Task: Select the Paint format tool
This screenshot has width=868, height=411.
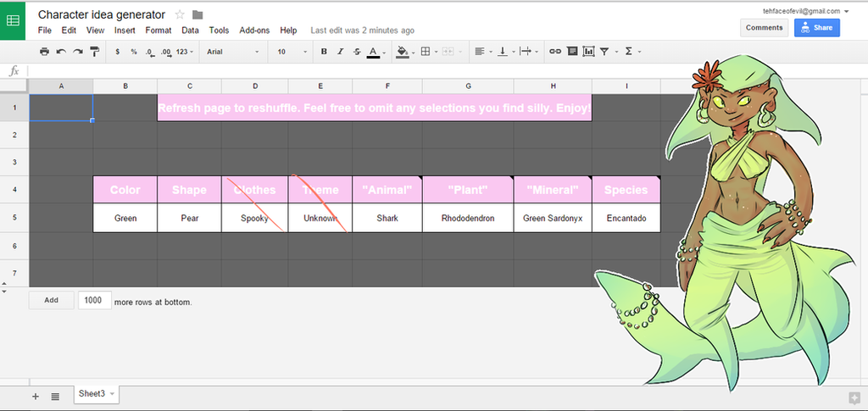Action: tap(95, 52)
